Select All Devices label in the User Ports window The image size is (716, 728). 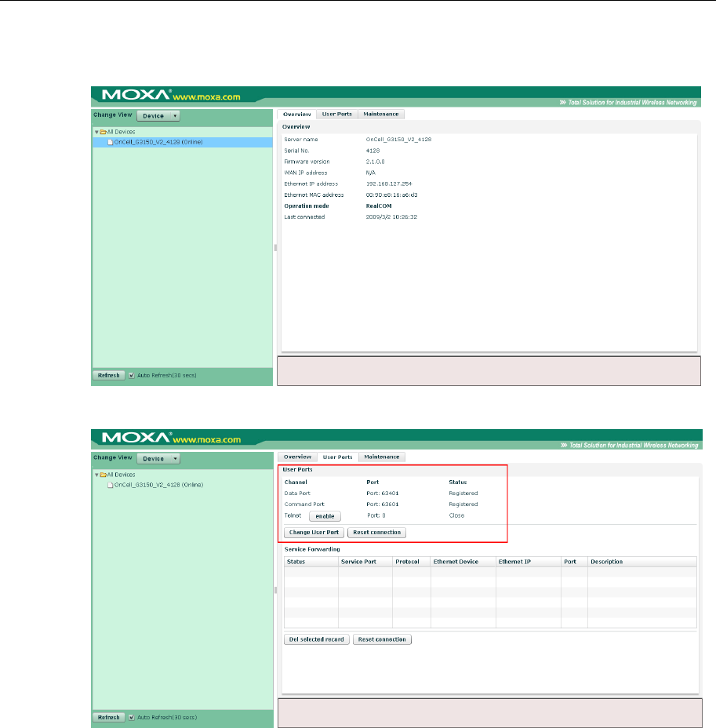tap(121, 475)
